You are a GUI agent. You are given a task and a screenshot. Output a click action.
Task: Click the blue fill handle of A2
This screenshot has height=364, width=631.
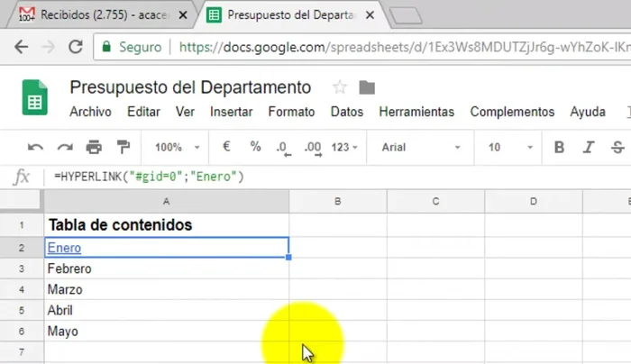click(x=288, y=257)
